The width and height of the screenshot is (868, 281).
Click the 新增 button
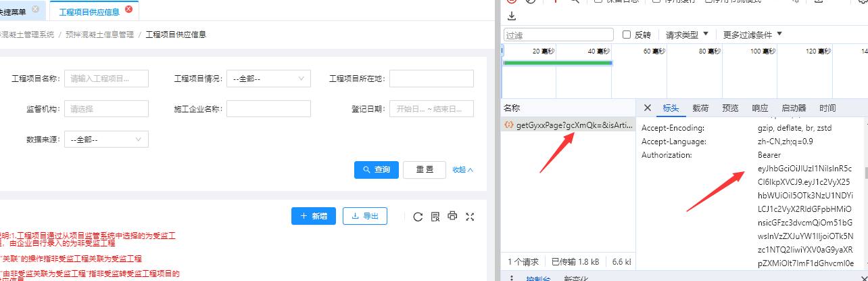point(313,216)
